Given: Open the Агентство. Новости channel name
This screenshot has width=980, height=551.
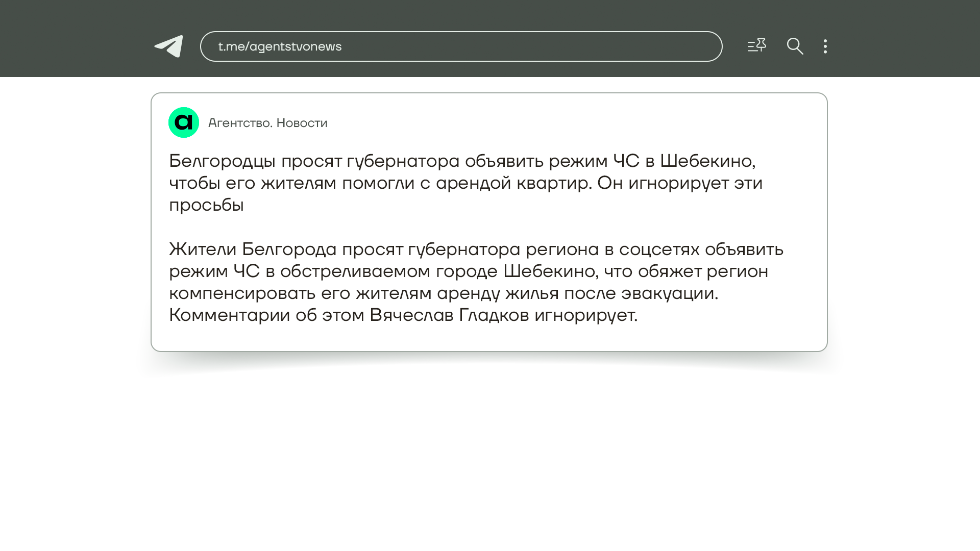Looking at the screenshot, I should click(267, 123).
